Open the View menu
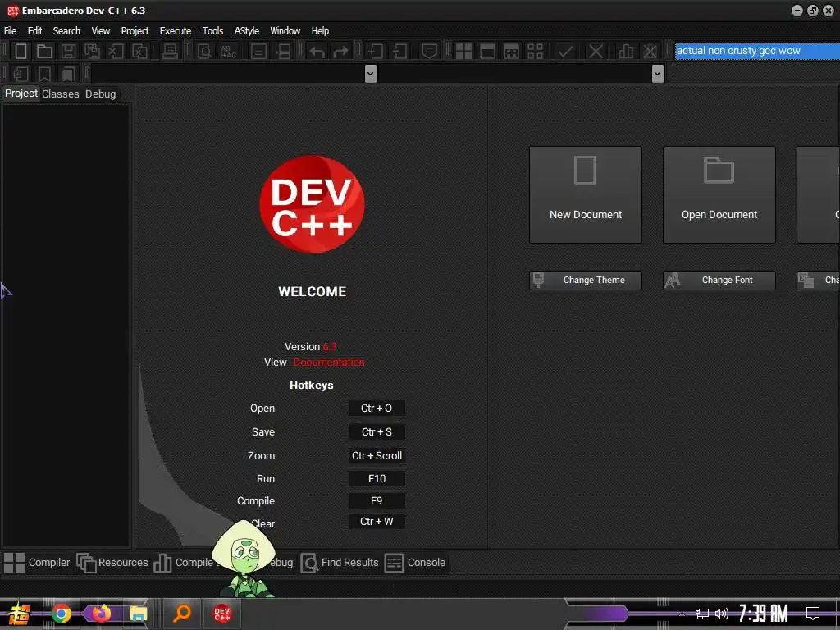The width and height of the screenshot is (840, 630). coord(100,31)
